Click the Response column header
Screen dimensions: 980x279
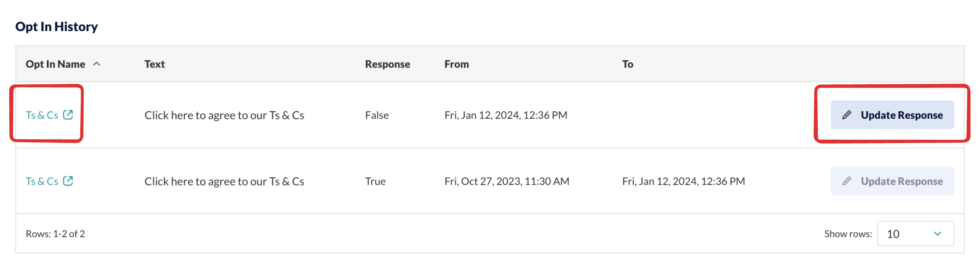pyautogui.click(x=387, y=64)
